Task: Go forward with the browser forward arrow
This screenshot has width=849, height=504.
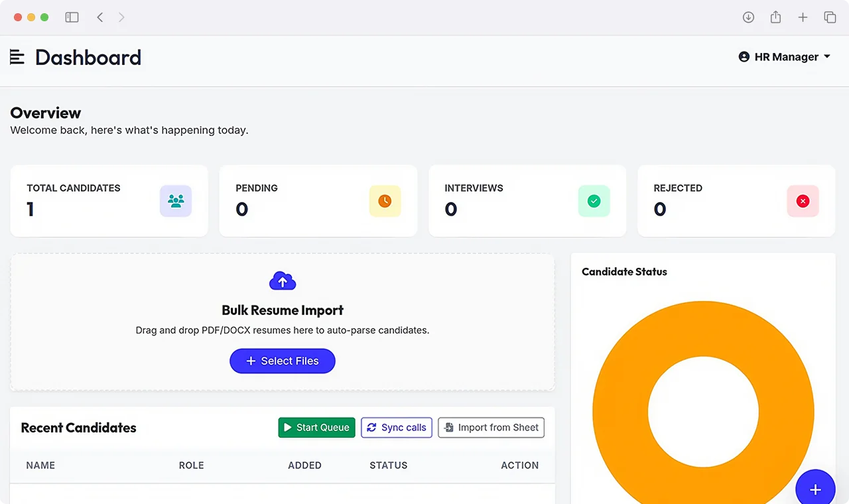Action: [x=121, y=17]
